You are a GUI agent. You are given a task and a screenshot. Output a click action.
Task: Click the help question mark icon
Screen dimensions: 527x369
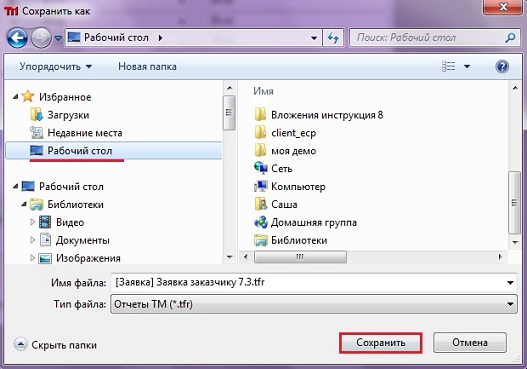502,67
